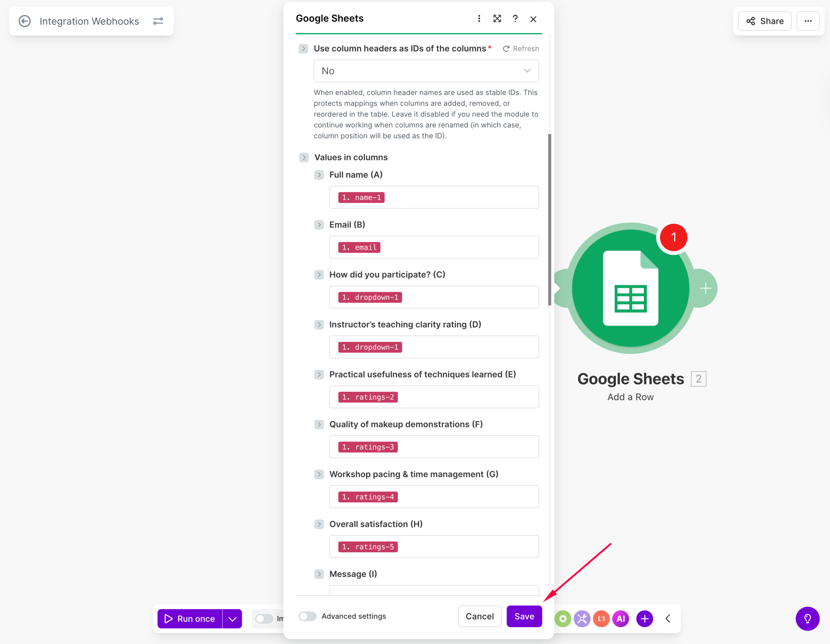Viewport: 830px width, 644px height.
Task: Toggle Advanced settings switch
Action: [307, 616]
